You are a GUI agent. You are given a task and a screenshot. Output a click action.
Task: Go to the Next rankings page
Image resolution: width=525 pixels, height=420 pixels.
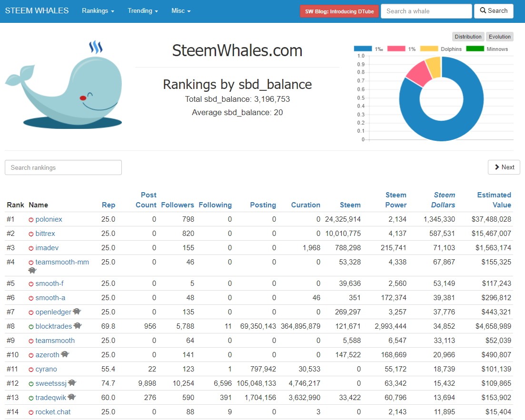[504, 167]
